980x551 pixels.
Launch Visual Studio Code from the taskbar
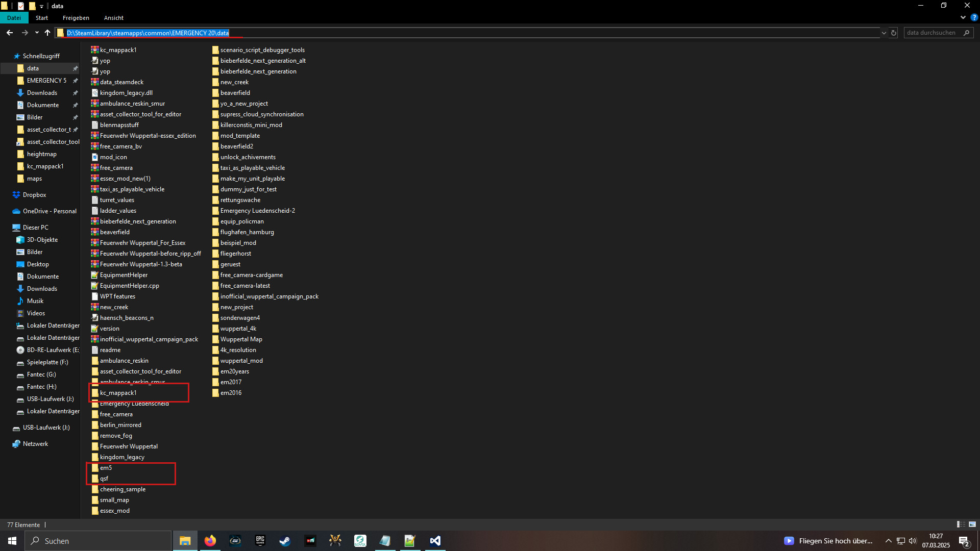(435, 541)
